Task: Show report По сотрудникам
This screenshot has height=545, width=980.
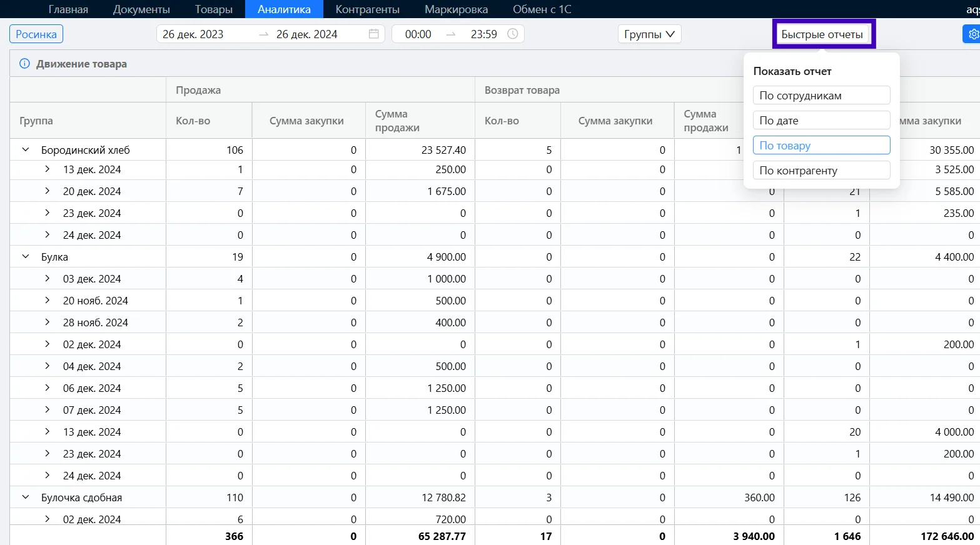Action: [x=821, y=95]
